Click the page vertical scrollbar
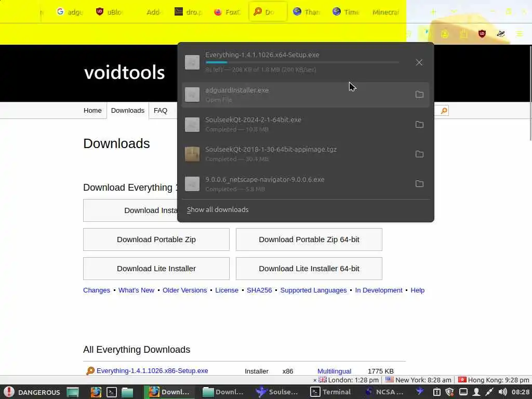The width and height of the screenshot is (532, 399). 530,94
